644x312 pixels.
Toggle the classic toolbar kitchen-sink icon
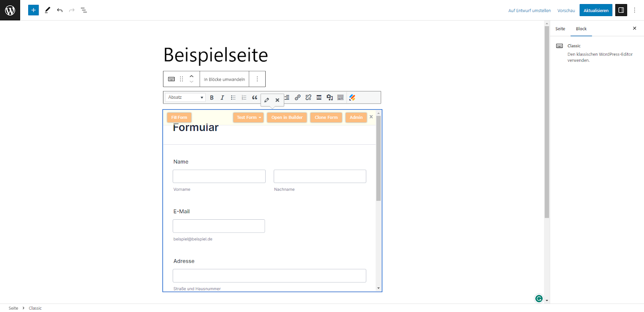[341, 98]
